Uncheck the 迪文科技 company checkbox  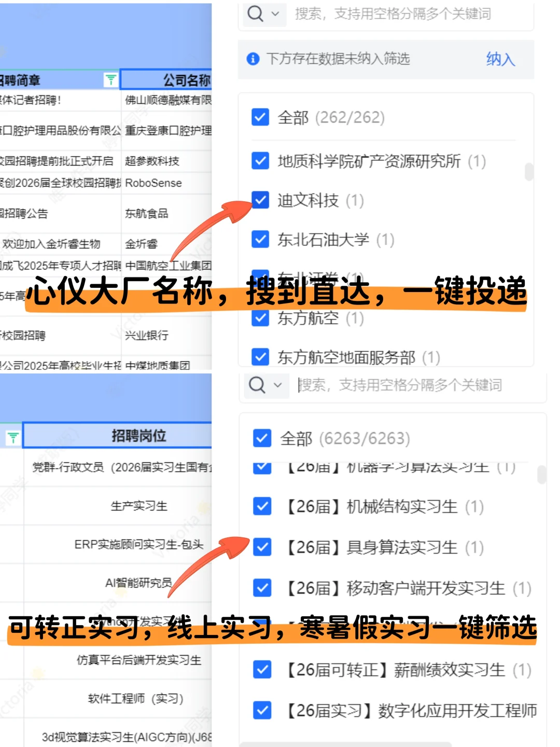pos(260,201)
